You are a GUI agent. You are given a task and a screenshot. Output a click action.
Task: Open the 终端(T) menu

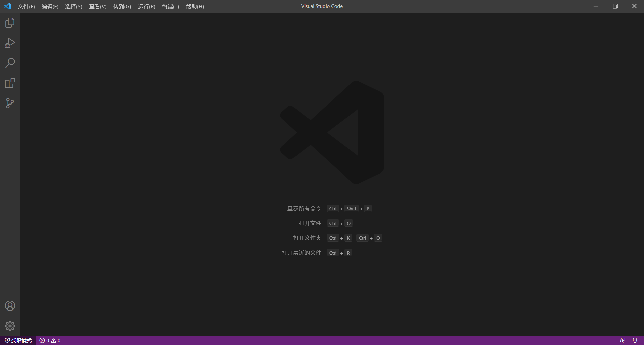click(170, 6)
